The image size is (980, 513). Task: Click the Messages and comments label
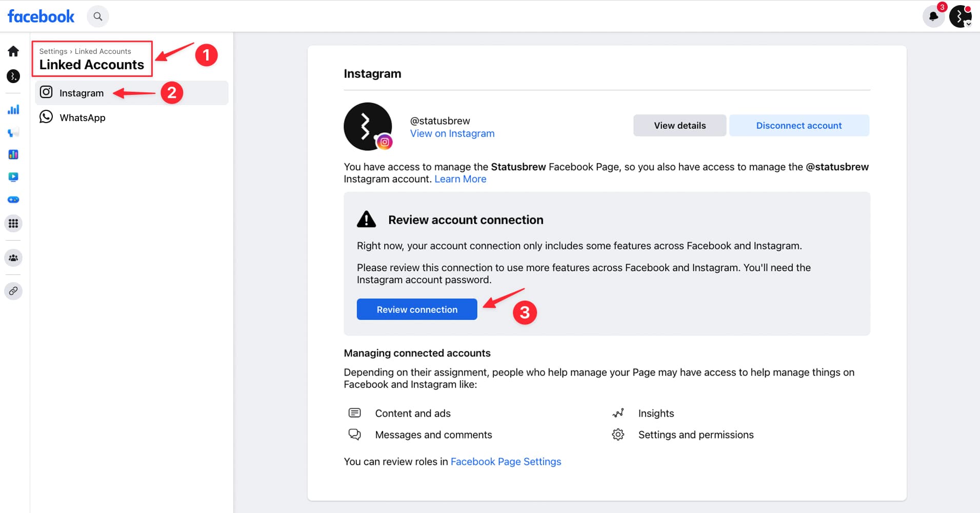tap(433, 435)
